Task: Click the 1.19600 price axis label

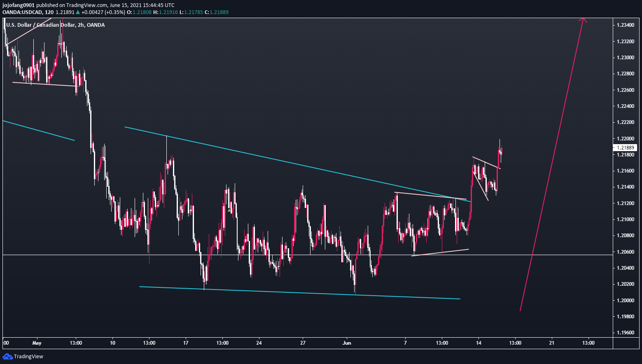Action: (625, 333)
